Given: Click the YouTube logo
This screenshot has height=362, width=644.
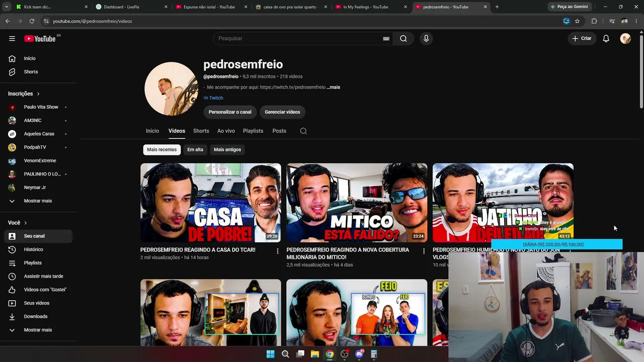Looking at the screenshot, I should coord(40,39).
